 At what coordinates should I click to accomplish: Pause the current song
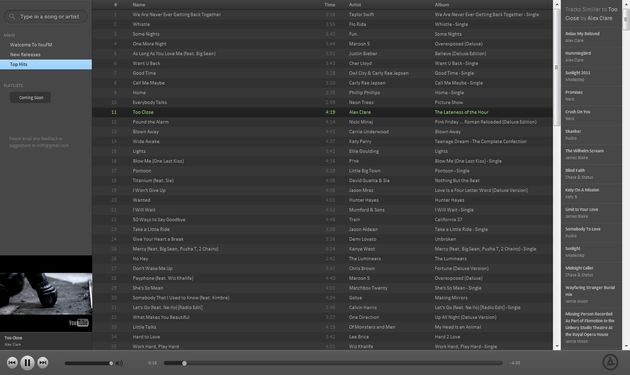point(27,363)
